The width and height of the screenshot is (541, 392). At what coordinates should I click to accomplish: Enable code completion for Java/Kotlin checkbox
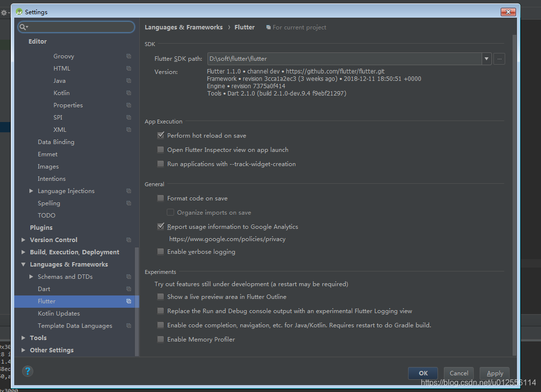tap(161, 325)
